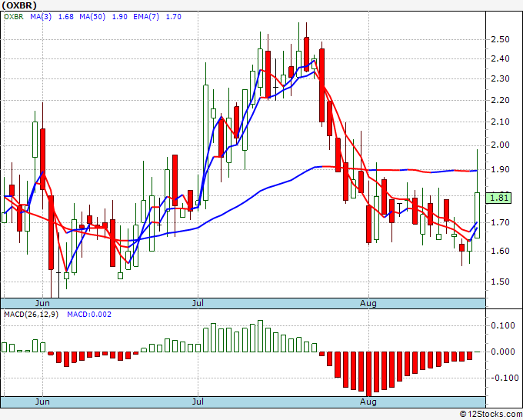Viewport: 523px width, 420px height.
Task: Click Aug on the price chart time axis
Action: point(368,303)
